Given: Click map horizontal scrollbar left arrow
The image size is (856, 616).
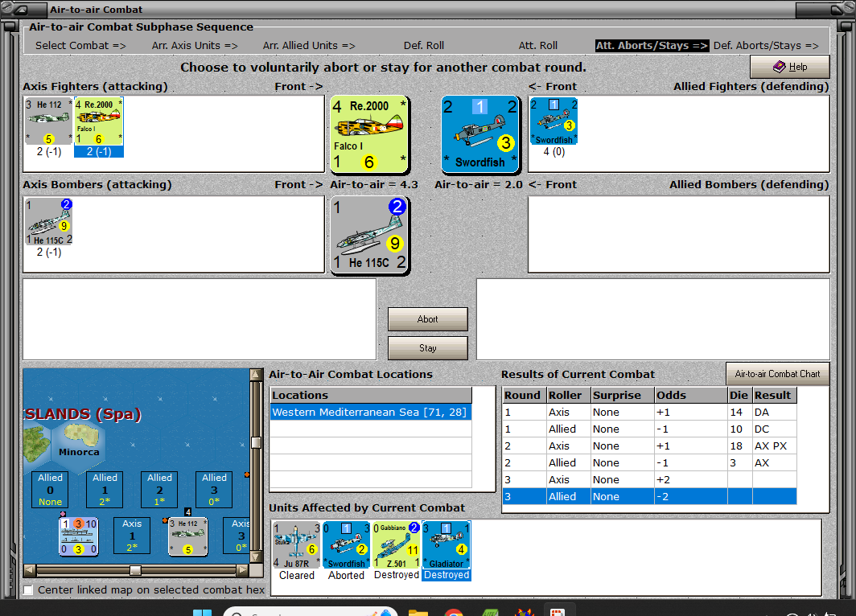Looking at the screenshot, I should pyautogui.click(x=30, y=570).
